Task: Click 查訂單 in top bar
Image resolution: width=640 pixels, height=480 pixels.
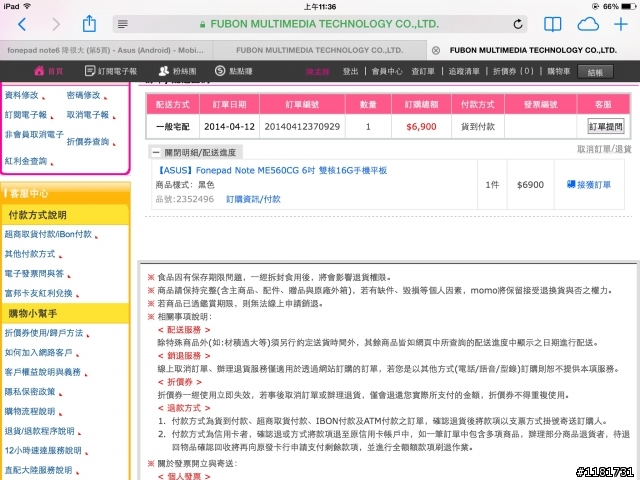Action: pos(423,71)
